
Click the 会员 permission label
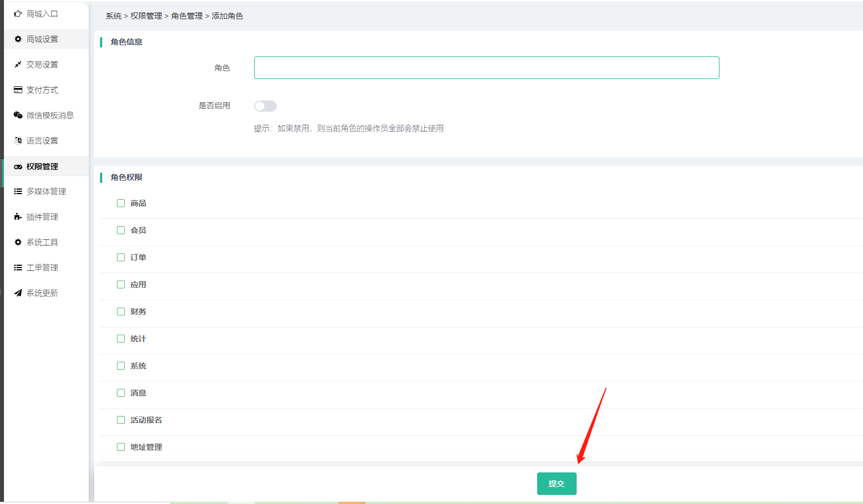pos(138,230)
